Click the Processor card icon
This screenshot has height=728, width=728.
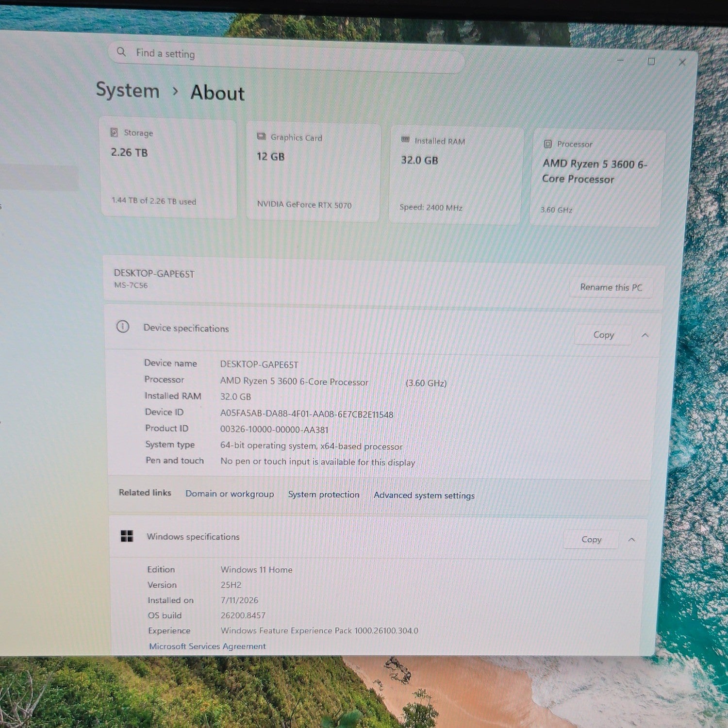(547, 144)
